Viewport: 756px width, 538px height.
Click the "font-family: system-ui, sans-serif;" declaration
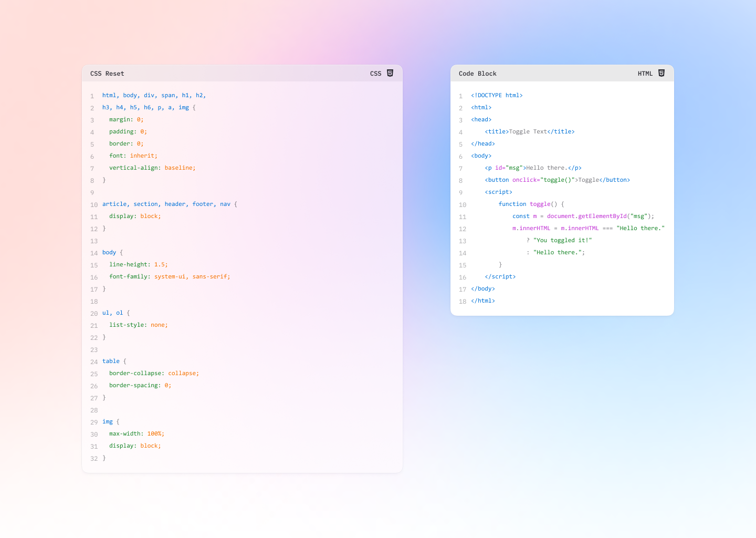point(170,277)
